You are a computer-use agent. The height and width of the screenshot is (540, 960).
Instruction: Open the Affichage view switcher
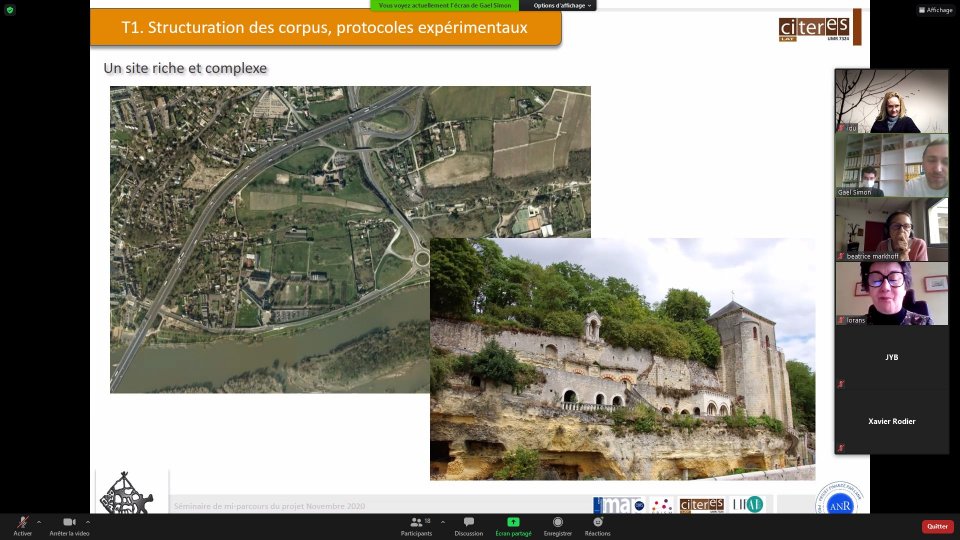point(936,10)
